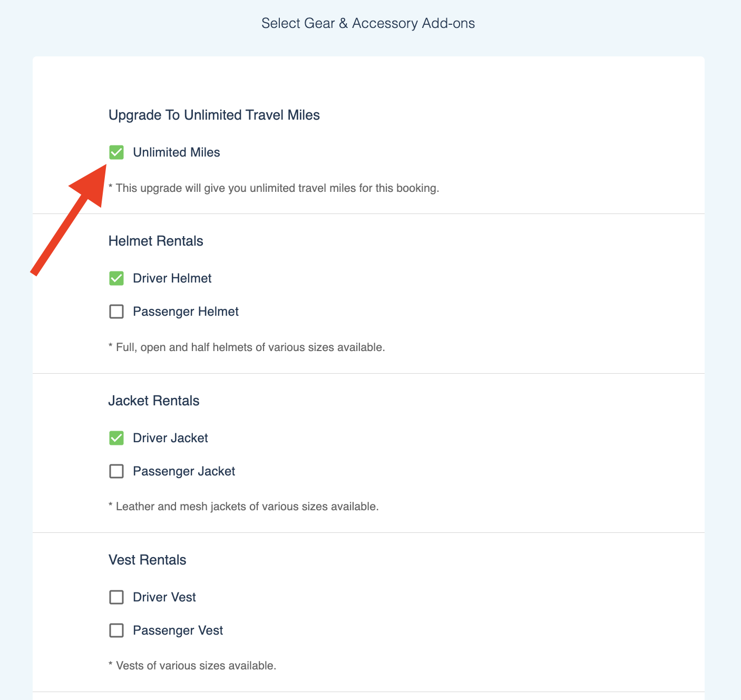Click the 'Driver Vest' label text

164,597
